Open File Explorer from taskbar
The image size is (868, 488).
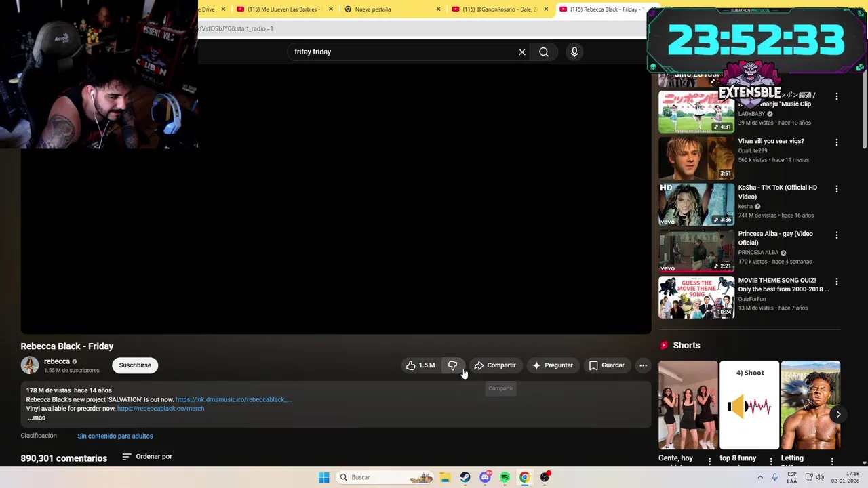coord(445,477)
